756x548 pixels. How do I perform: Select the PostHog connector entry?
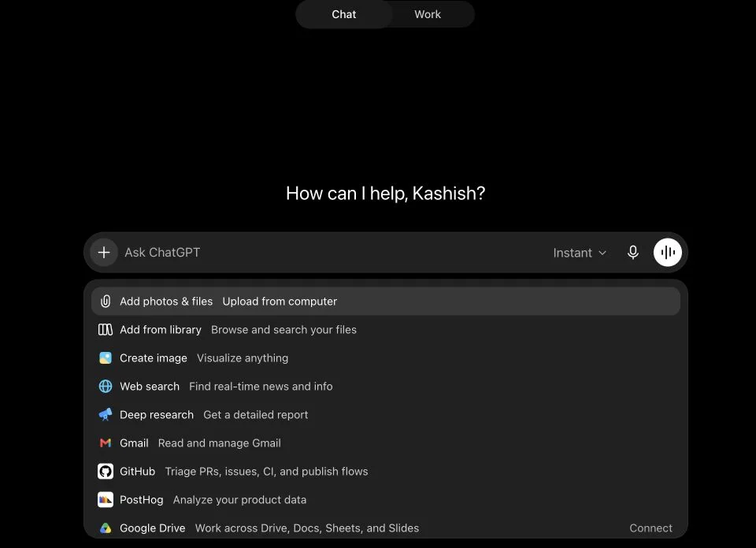(386, 500)
